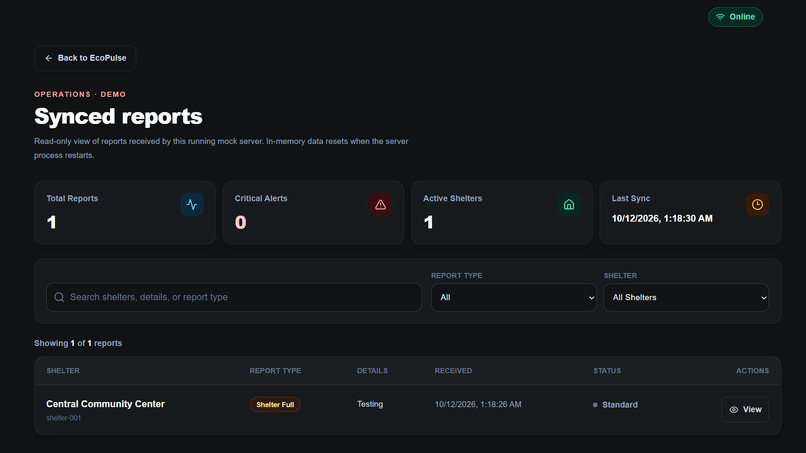
Task: Click the Total Reports pulse icon
Action: coord(192,205)
